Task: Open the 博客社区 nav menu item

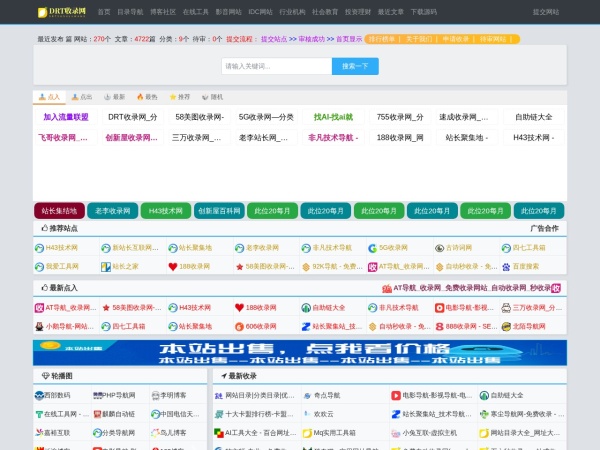Action: click(x=163, y=12)
